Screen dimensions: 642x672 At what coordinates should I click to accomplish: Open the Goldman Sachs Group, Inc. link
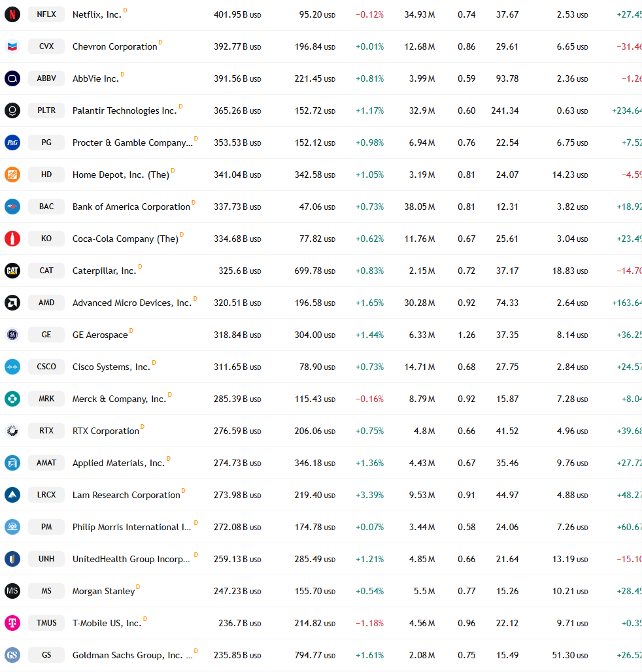[133, 655]
